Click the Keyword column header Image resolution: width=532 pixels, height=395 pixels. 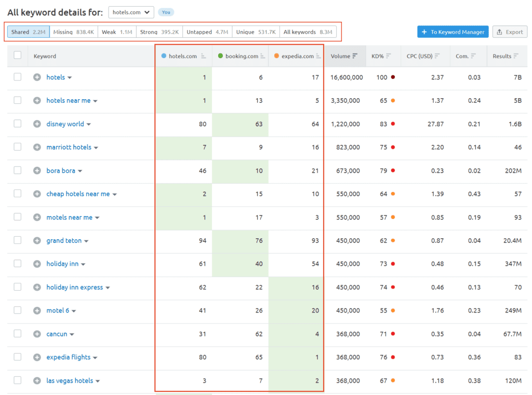45,56
